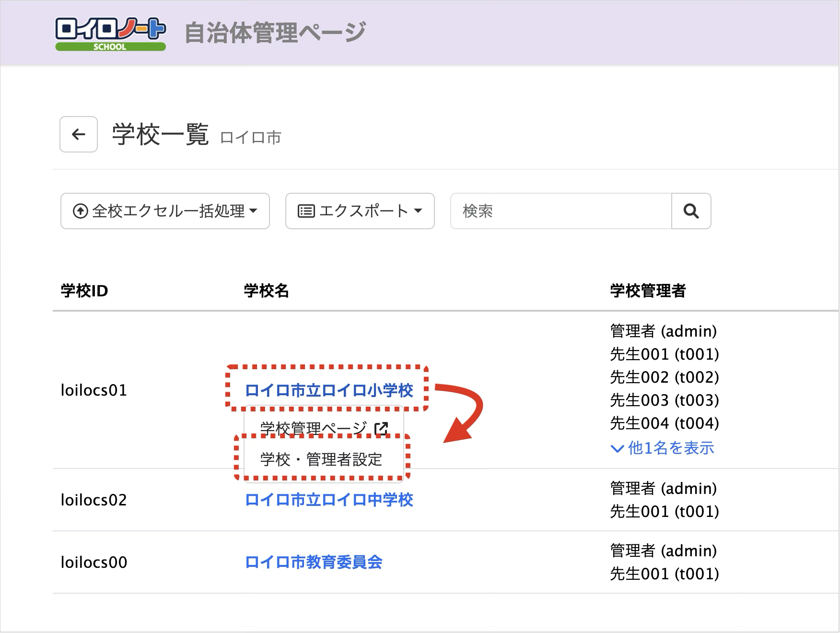Click the magnifier search button
The height and width of the screenshot is (633, 840).
tap(691, 211)
